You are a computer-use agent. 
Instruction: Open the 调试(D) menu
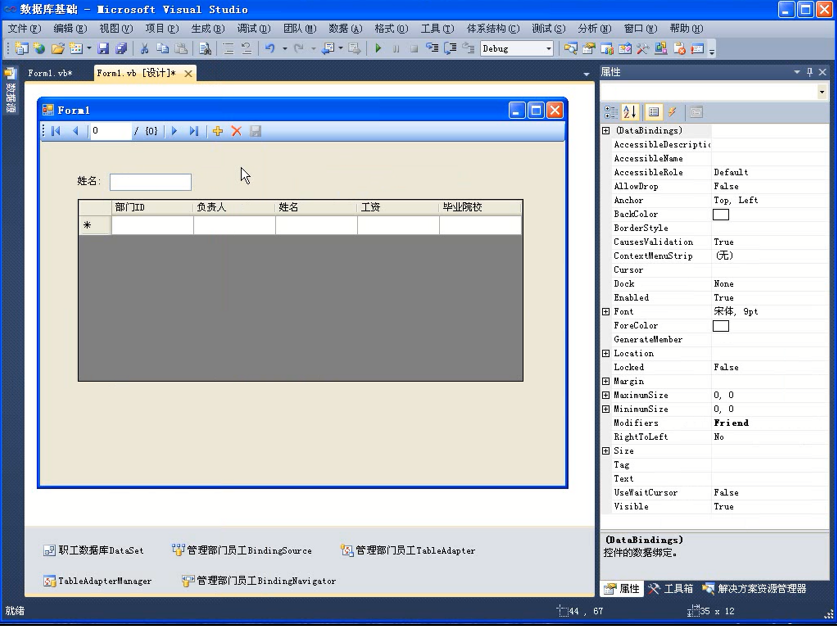click(x=254, y=29)
